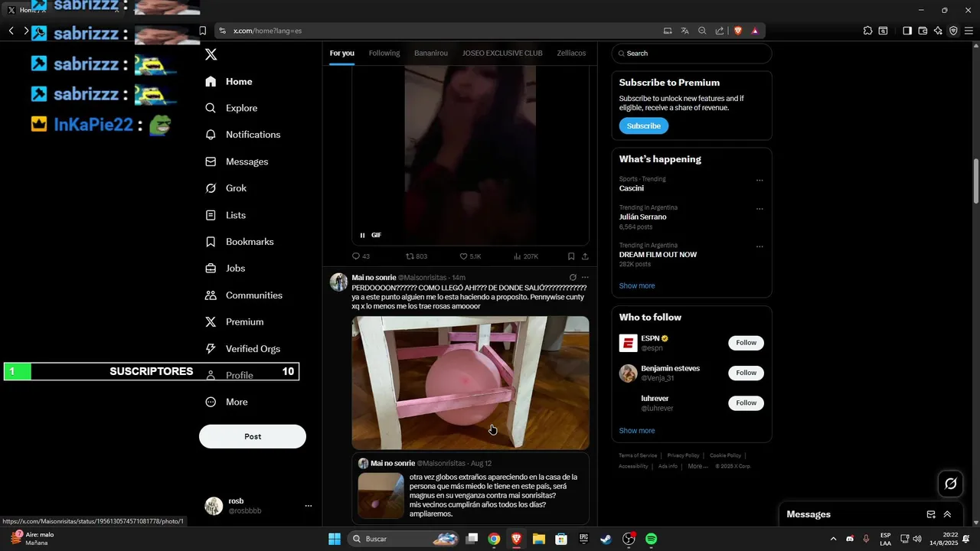Click zoom out magnifier in address bar
Screen dimensions: 980x551
click(x=702, y=31)
